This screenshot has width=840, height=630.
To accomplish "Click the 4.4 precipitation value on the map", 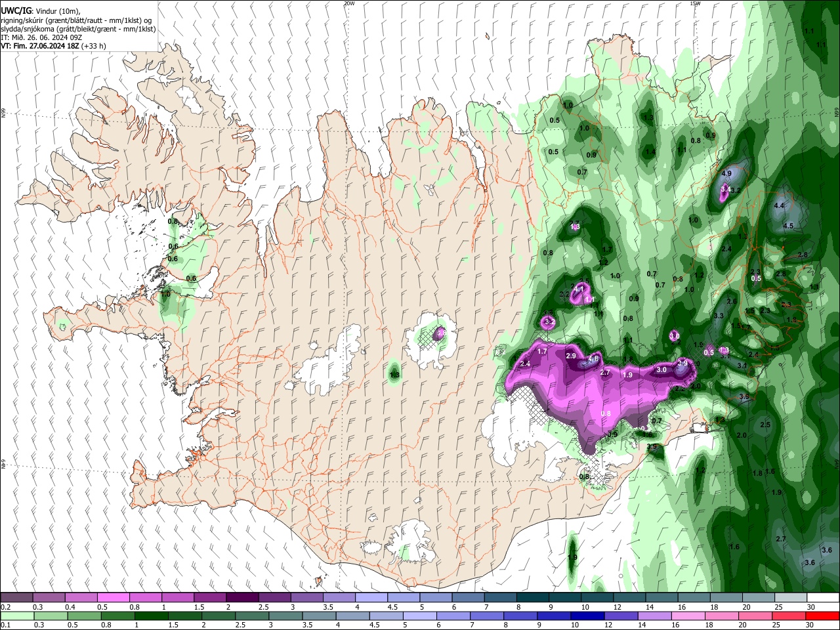I will pos(780,206).
